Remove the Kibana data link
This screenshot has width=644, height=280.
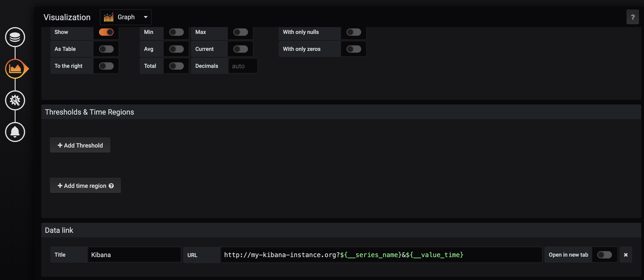[x=625, y=255]
